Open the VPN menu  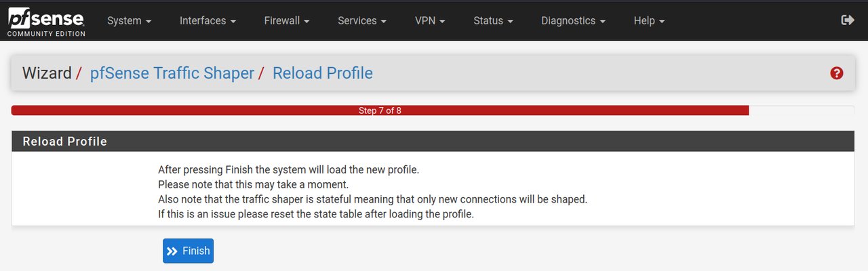(x=430, y=20)
